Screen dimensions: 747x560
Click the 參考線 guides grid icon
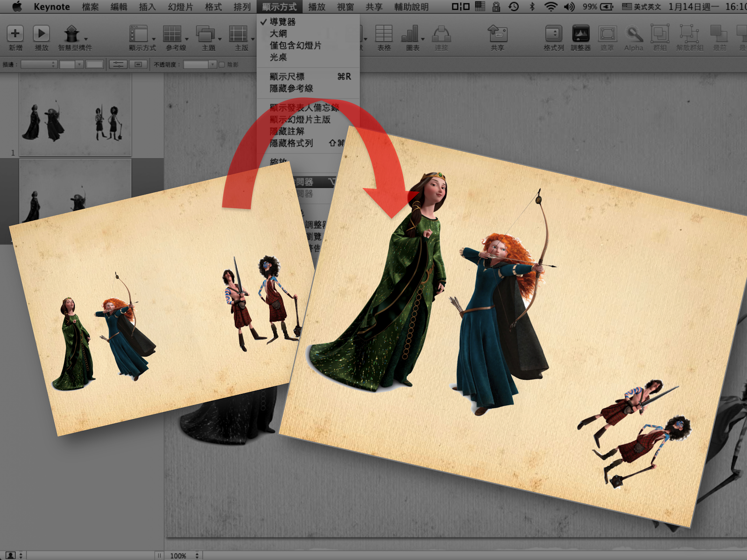[x=172, y=34]
